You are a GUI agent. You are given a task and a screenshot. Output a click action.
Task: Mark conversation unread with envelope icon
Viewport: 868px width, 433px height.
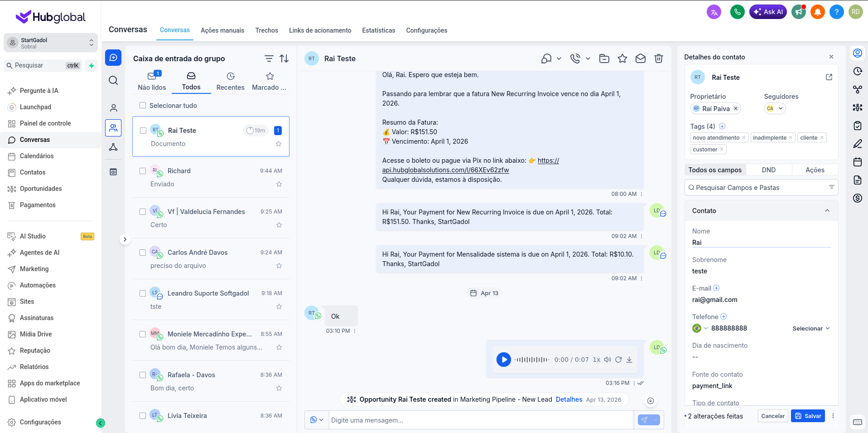tap(641, 58)
